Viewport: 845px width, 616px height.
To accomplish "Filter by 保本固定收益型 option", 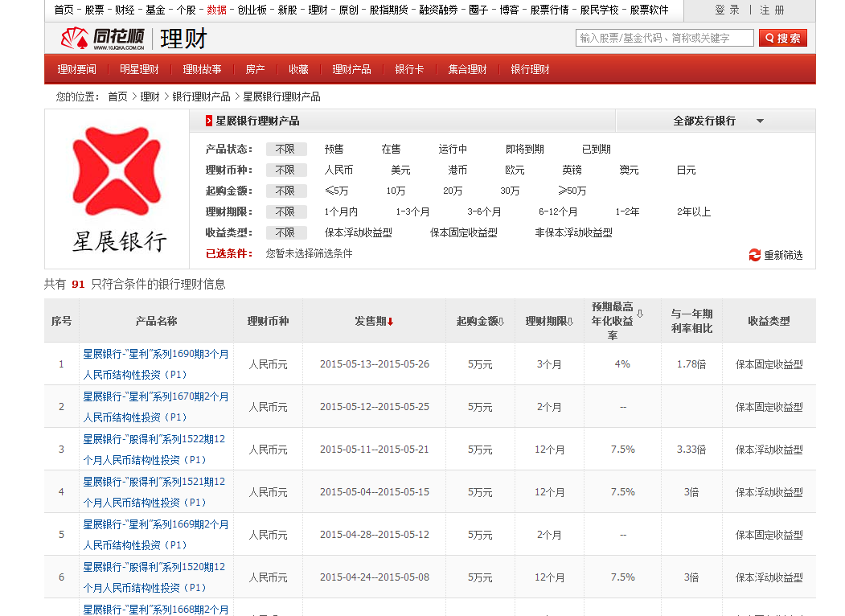I will 463,233.
